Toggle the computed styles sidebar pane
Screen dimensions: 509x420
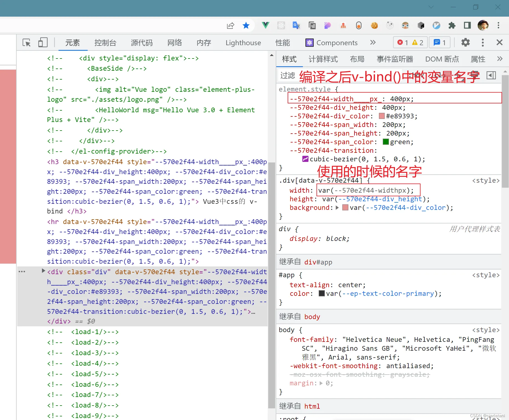tap(491, 75)
